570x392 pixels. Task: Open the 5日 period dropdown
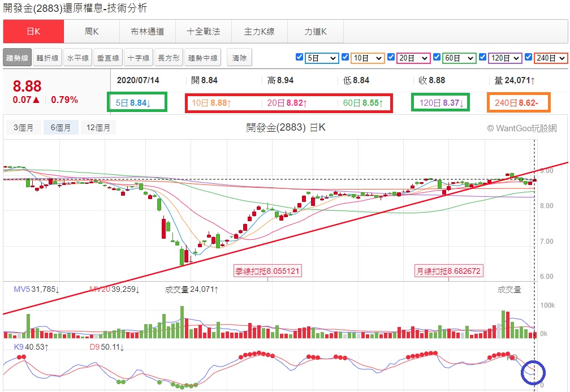(322, 58)
